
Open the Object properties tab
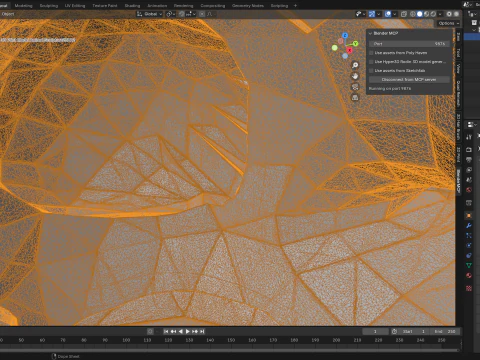click(x=469, y=216)
